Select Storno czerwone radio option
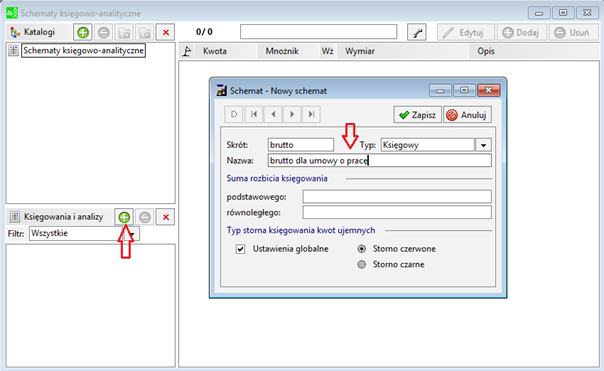Viewport: 604px width, 371px height. [x=361, y=249]
